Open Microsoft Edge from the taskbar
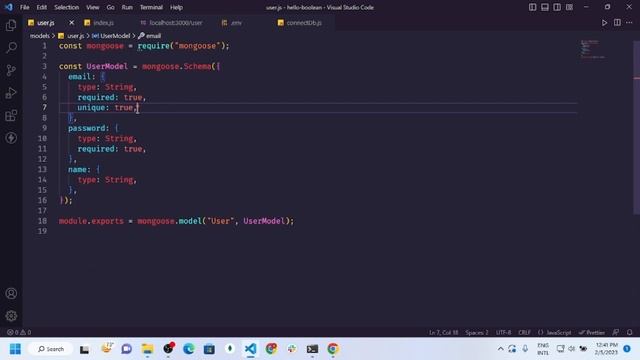Viewport: 640px width, 360px height. (189, 349)
